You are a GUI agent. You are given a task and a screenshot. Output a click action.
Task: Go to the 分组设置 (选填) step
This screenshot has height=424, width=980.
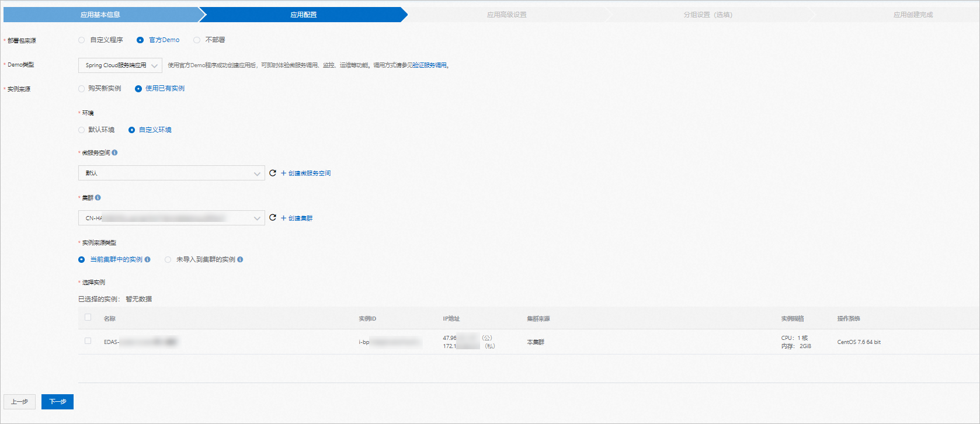pyautogui.click(x=708, y=15)
